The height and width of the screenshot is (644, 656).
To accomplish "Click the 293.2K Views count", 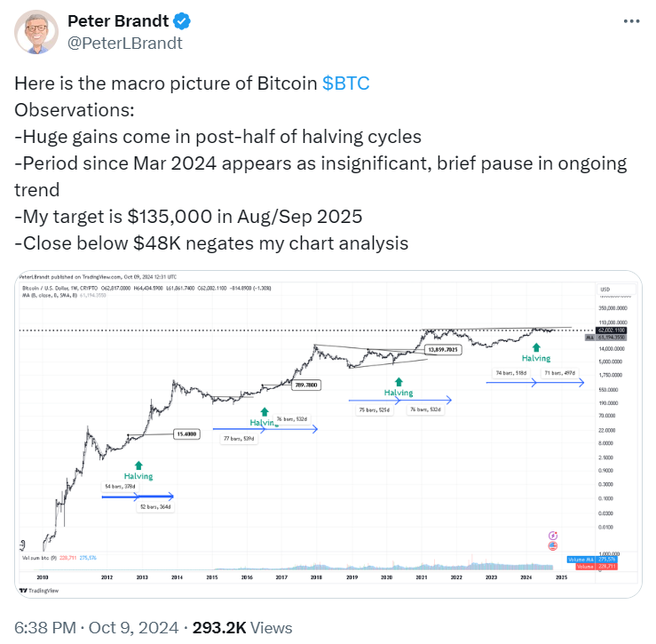I will coord(242,628).
